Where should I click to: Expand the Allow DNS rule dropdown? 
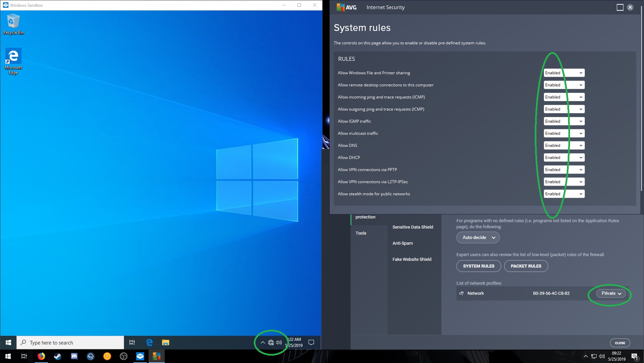[564, 146]
